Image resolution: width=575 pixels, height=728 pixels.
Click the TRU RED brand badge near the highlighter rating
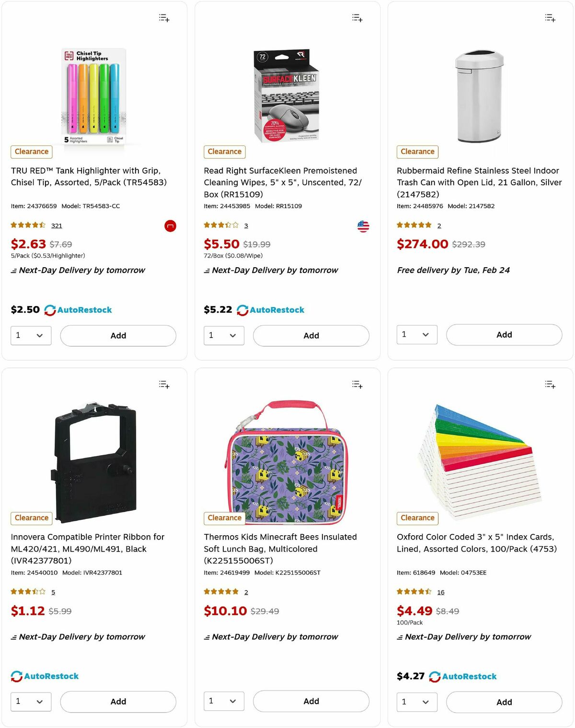170,226
